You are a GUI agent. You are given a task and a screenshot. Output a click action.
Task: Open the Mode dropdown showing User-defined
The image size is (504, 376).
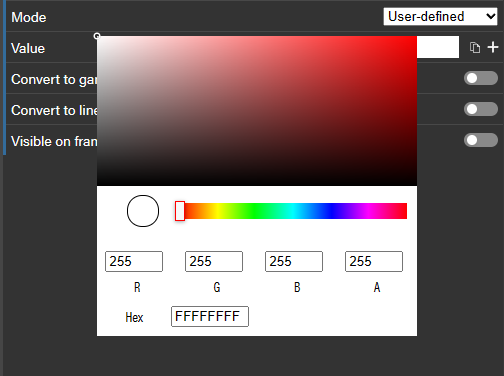(x=440, y=17)
